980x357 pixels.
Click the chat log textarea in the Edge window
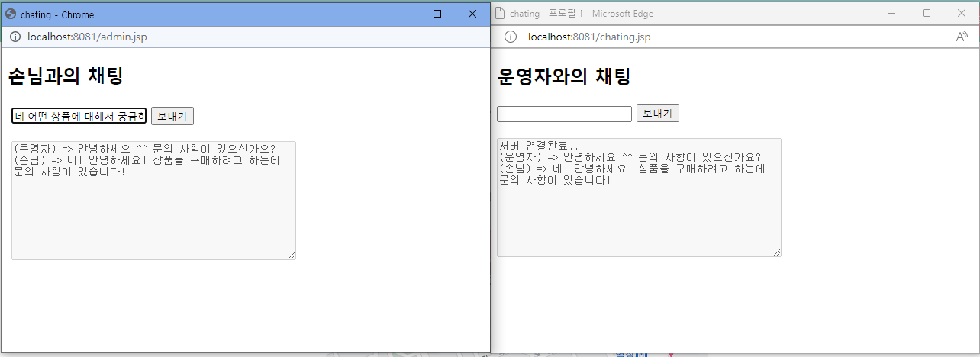point(639,198)
